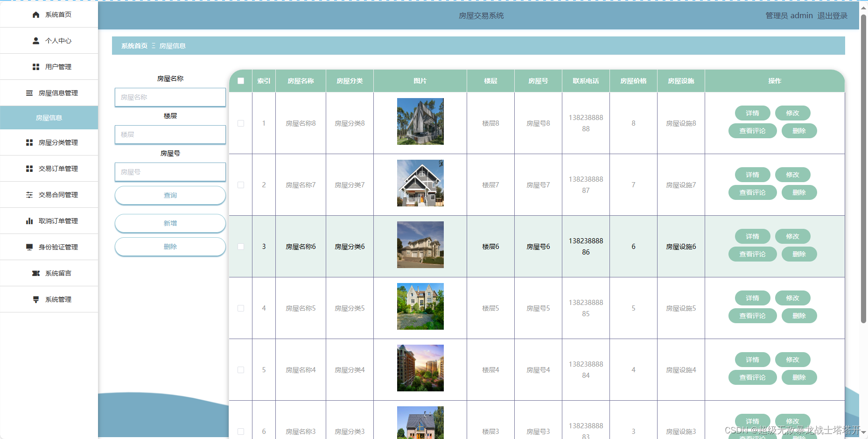Expand the 系统留言 menu
The image size is (868, 439).
49,273
